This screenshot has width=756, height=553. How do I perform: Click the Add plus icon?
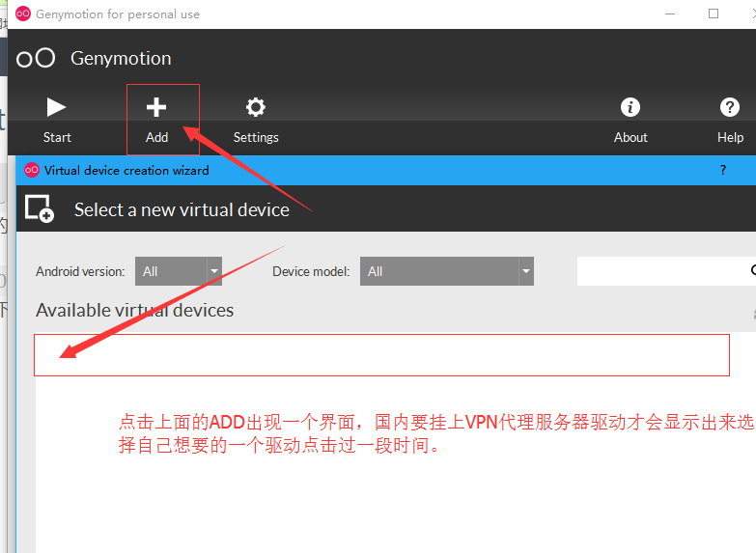(x=156, y=107)
